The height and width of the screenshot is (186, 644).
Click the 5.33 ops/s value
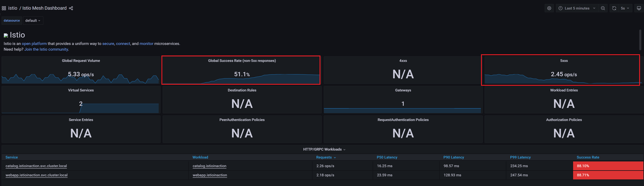(81, 74)
